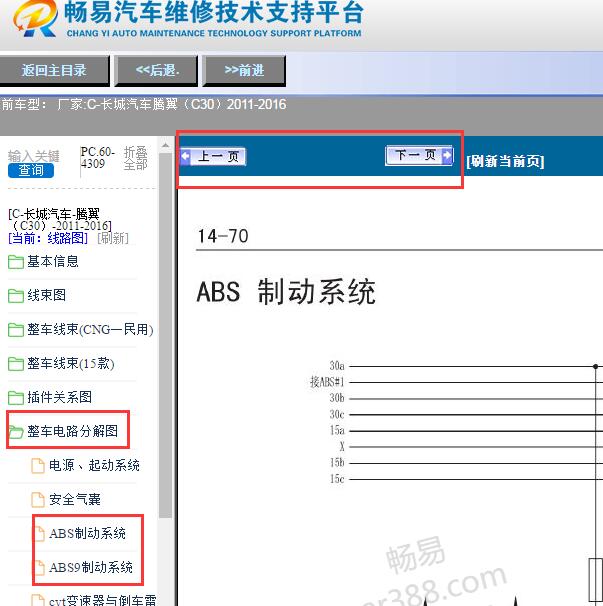This screenshot has width=603, height=606.
Task: Click the 15a wire label
Action: click(337, 430)
